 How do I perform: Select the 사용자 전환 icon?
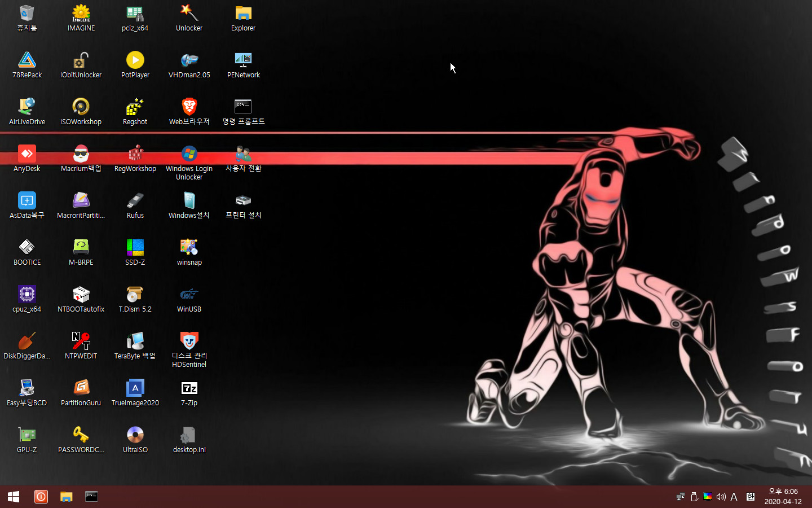coord(244,159)
